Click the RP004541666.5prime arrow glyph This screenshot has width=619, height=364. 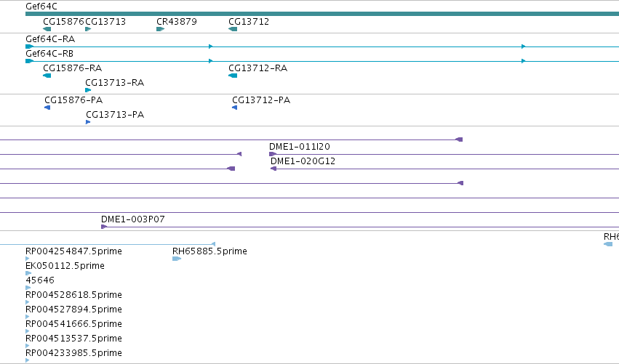point(27,331)
